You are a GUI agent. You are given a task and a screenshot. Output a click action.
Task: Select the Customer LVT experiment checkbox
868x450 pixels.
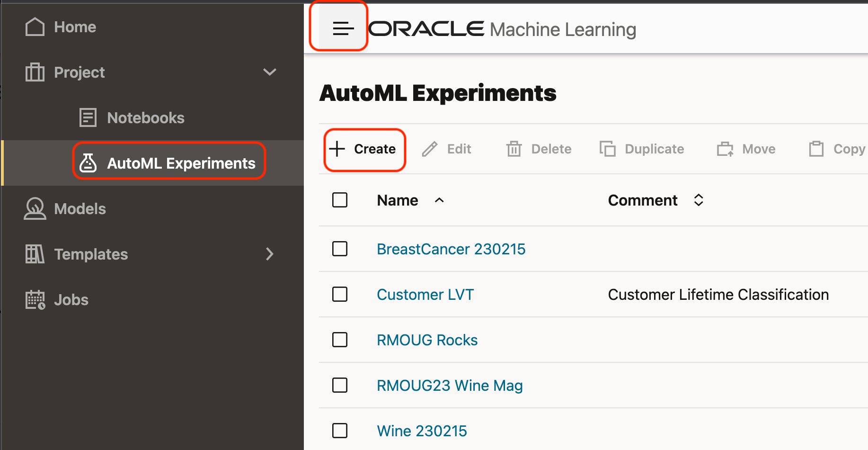pos(340,294)
